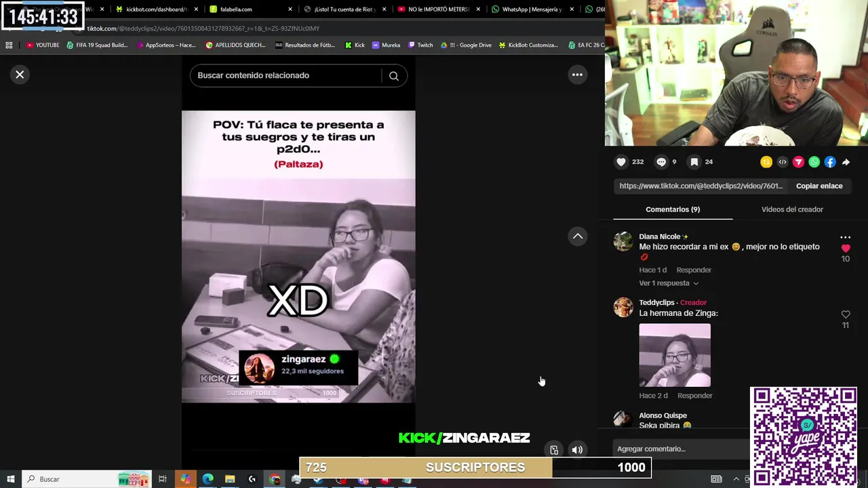Click Agregar comentario input field

click(x=682, y=449)
